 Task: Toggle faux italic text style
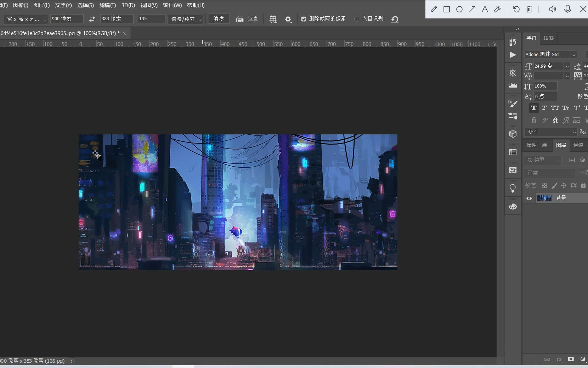[544, 108]
